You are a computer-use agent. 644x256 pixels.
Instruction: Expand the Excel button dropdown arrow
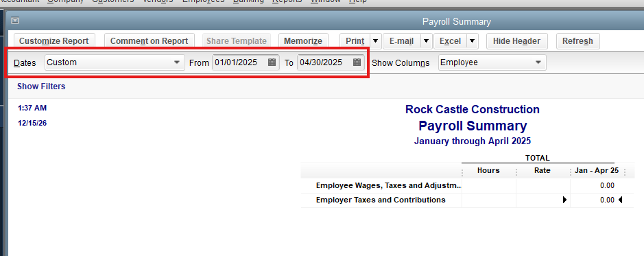pyautogui.click(x=473, y=41)
